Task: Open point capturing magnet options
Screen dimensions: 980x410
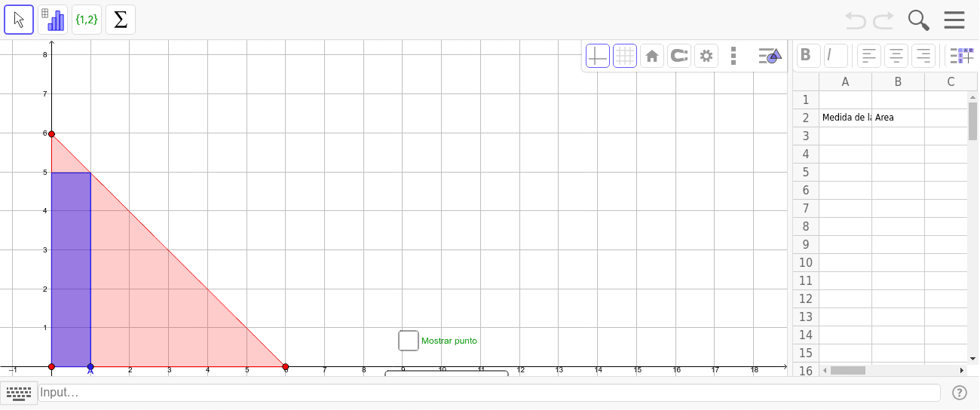Action: 679,56
